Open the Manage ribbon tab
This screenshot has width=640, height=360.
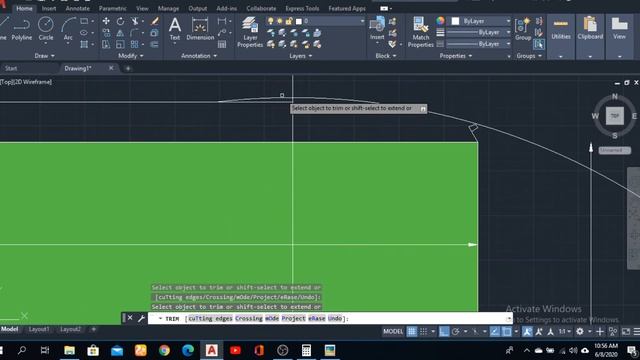coord(168,9)
